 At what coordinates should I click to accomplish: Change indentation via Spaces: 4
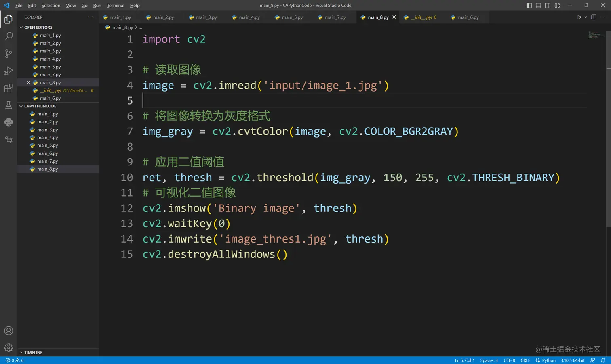[x=489, y=360]
